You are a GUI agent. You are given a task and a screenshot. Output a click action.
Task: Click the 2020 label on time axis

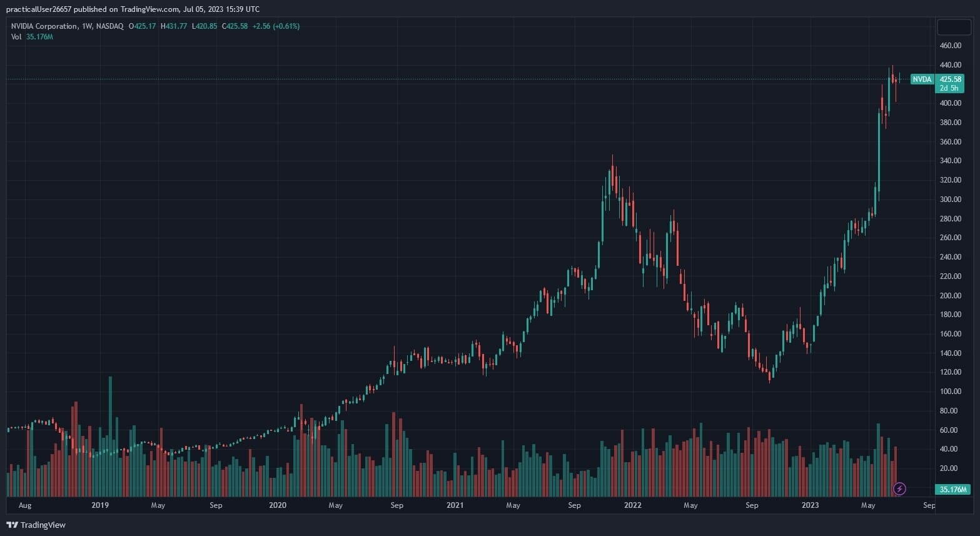coord(277,505)
